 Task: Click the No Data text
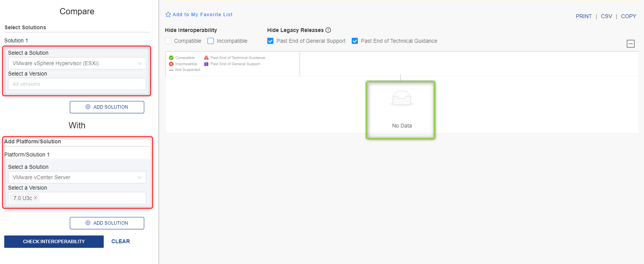(402, 126)
